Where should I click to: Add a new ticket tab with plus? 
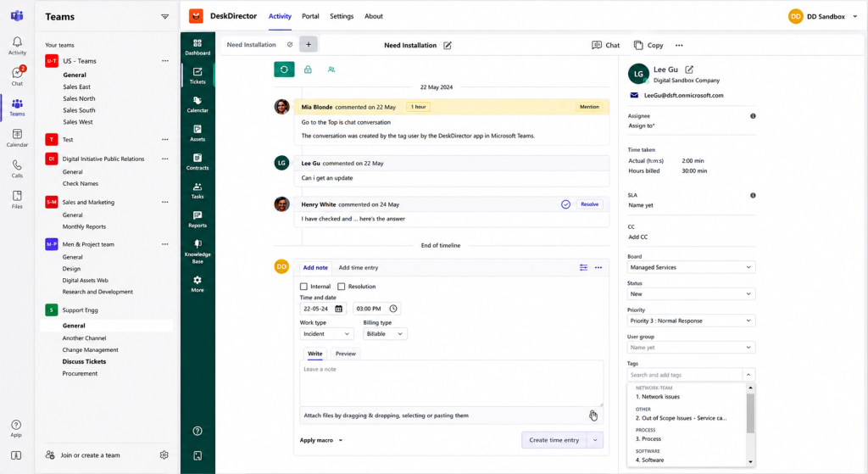coord(309,44)
